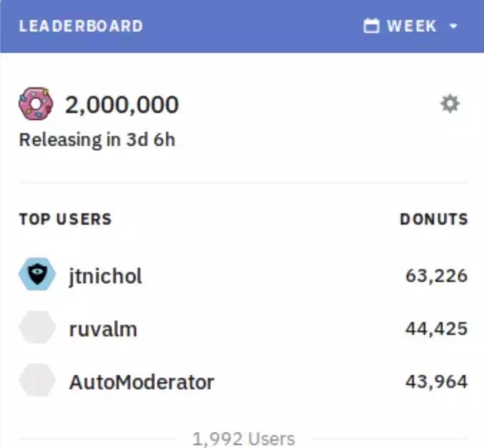Click ruvalm's blank hexagon avatar
The width and height of the screenshot is (484, 448).
(x=37, y=328)
